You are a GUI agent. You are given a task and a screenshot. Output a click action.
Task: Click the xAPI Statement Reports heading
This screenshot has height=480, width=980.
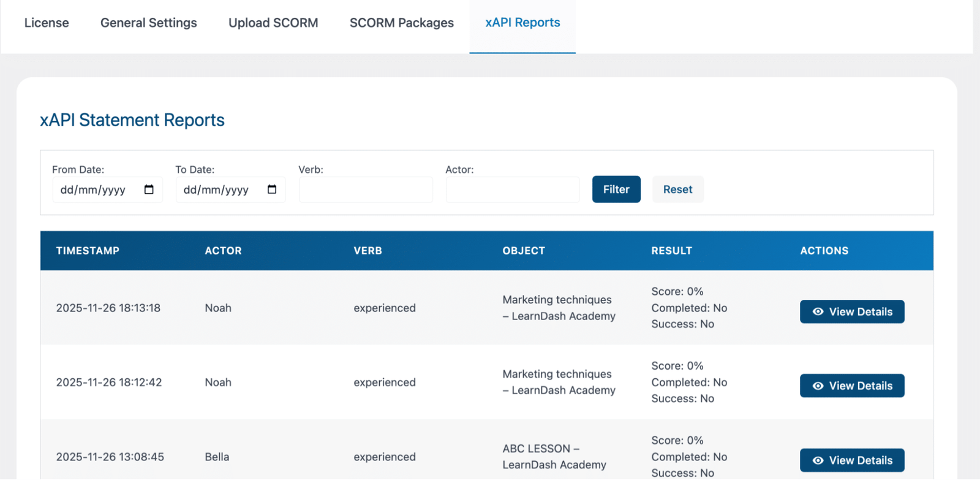132,120
